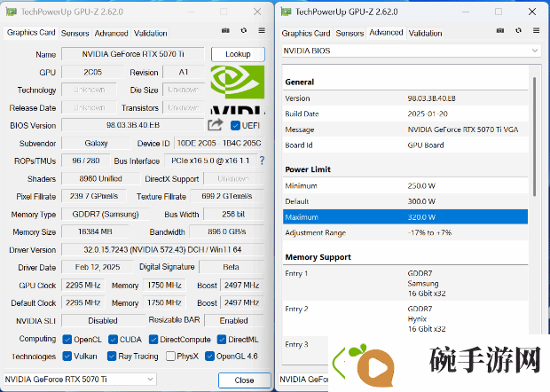550x392 pixels.
Task: Click the Resizable BAR Enabled field
Action: (233, 320)
